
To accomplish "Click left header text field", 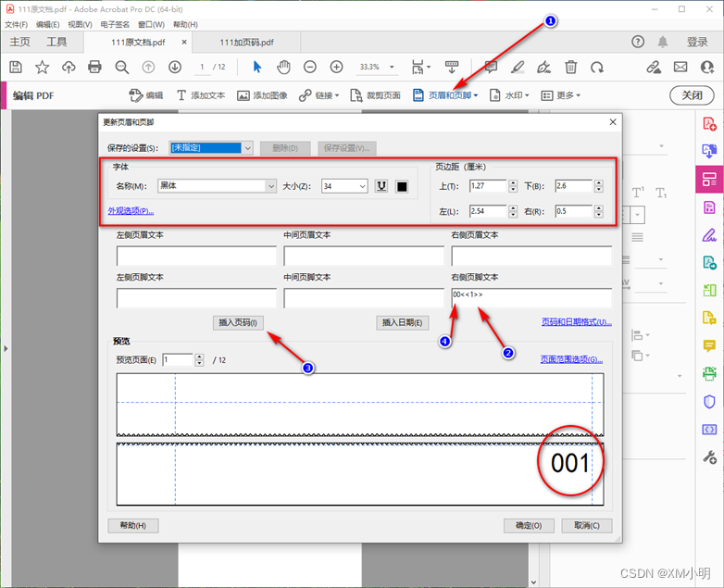I will (x=196, y=256).
